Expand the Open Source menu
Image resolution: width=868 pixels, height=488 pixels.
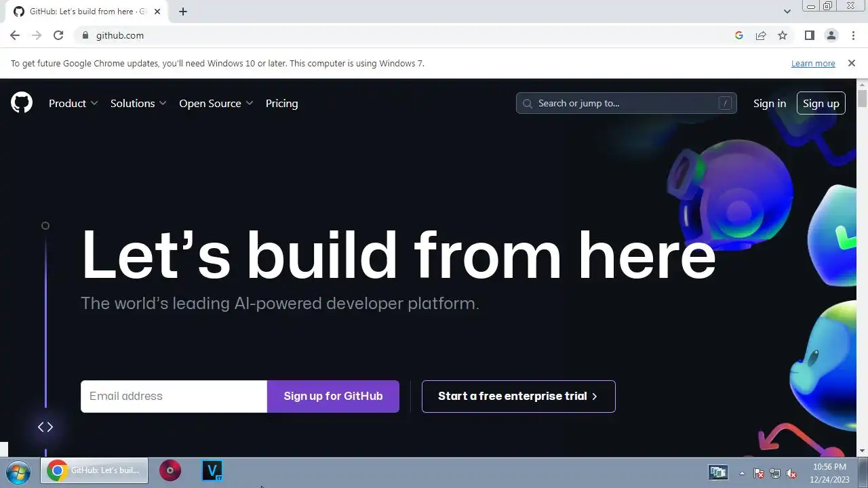(216, 103)
